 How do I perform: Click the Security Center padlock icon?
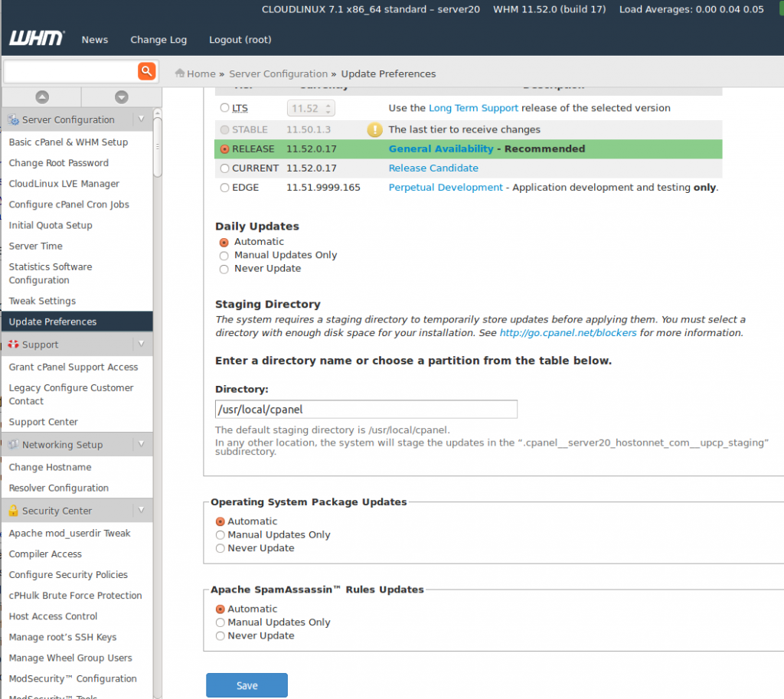click(14, 511)
